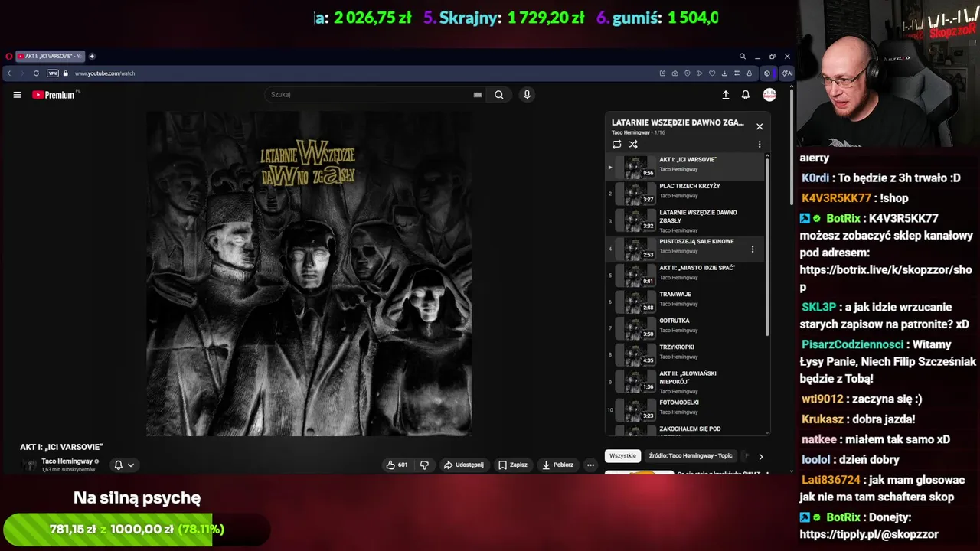The image size is (980, 551).
Task: Play AKT II: „MIASTO IDZIE SPAĆ" track
Action: click(684, 275)
